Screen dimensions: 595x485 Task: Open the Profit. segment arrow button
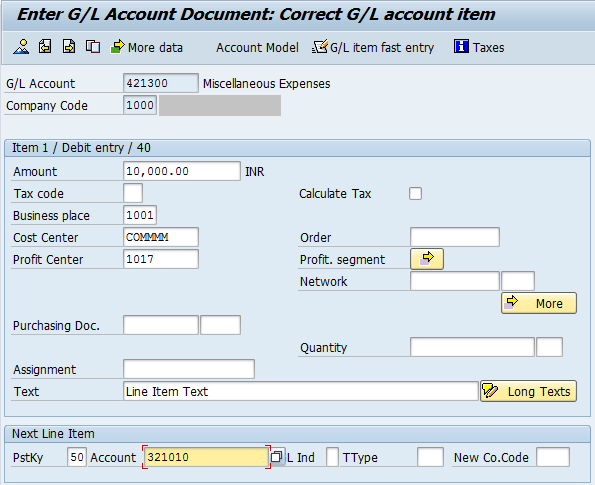(427, 259)
